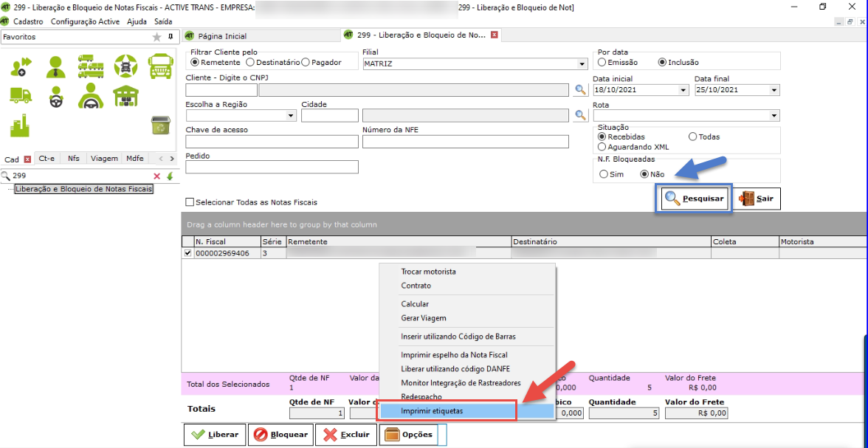Click the person with tie favorite icon
This screenshot has height=448, width=868.
55,66
